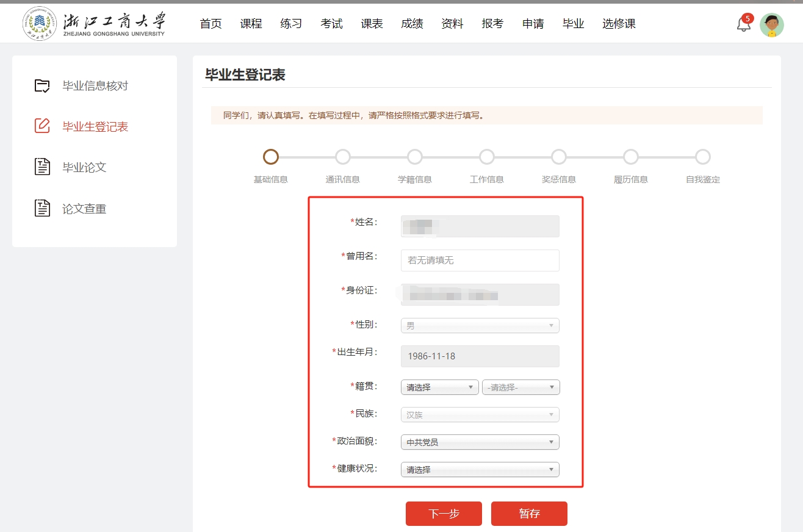The width and height of the screenshot is (803, 532).
Task: Click the 毕业生登记表 edit icon
Action: pyautogui.click(x=42, y=126)
